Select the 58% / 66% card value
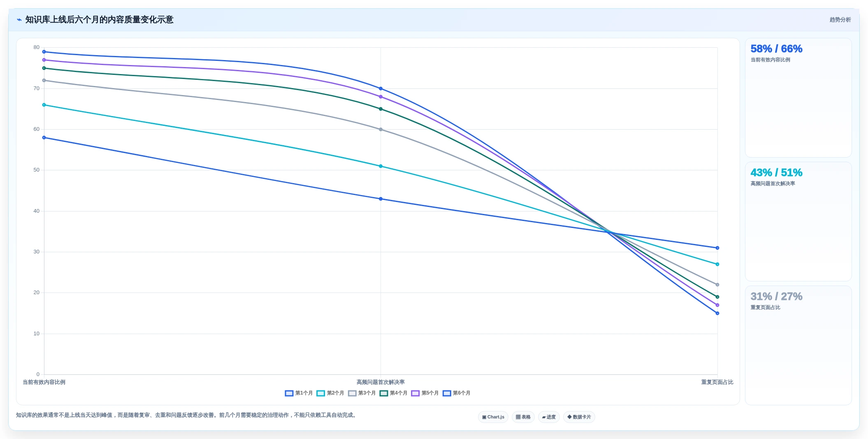 776,49
